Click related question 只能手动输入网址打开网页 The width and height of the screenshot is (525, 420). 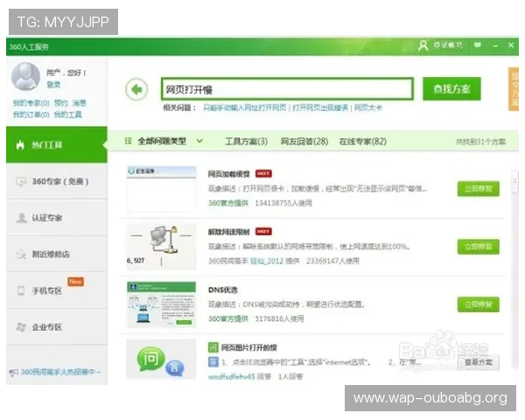pyautogui.click(x=245, y=108)
